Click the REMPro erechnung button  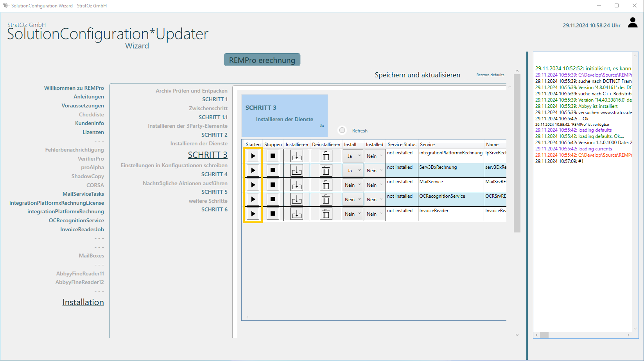tap(262, 60)
